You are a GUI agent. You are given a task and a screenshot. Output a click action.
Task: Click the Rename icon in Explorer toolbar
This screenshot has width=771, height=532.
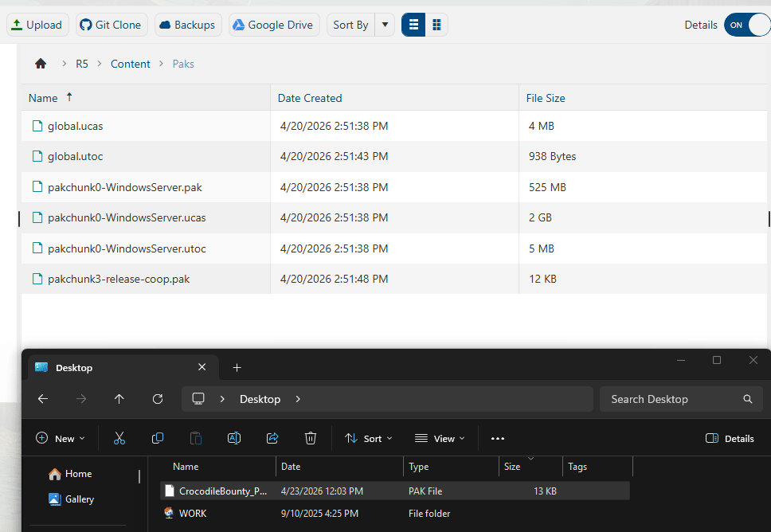234,438
